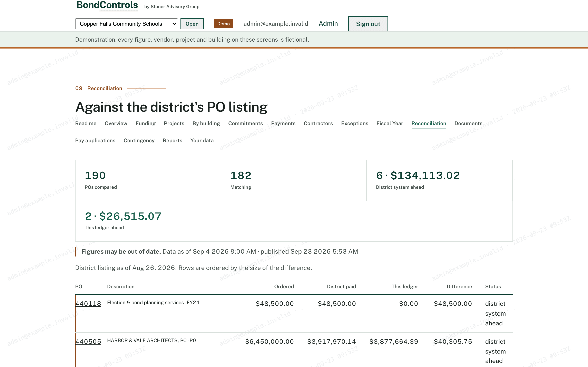The width and height of the screenshot is (588, 367).
Task: Open the Commitments tab
Action: pyautogui.click(x=245, y=123)
